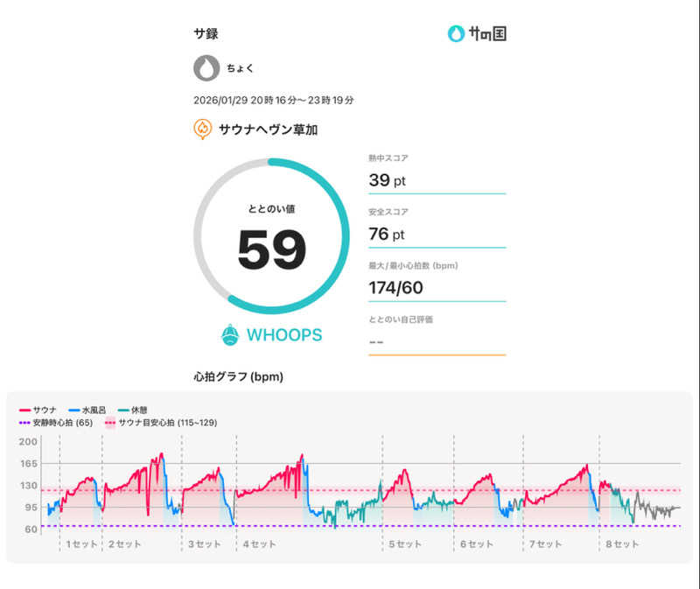Click the ととのい自己評価 empty field
Screen dimensions: 700x589
click(x=437, y=340)
